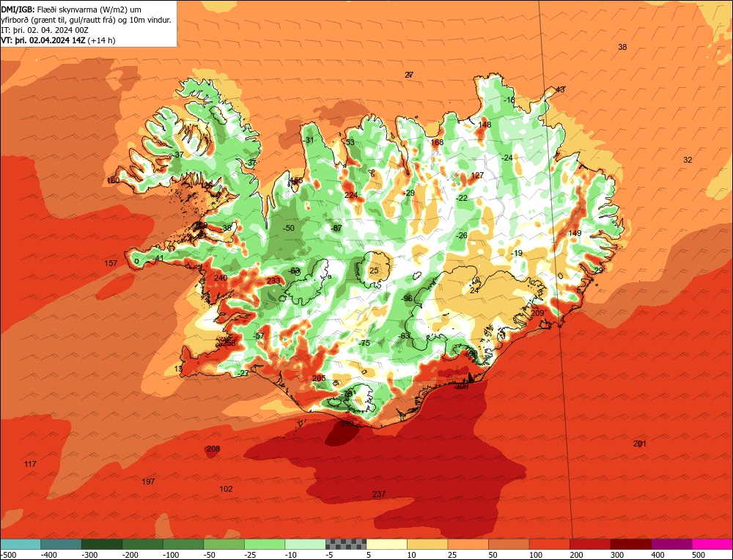The image size is (733, 560).
Task: Click the value 149 in the Eastfjords
Action: (575, 233)
